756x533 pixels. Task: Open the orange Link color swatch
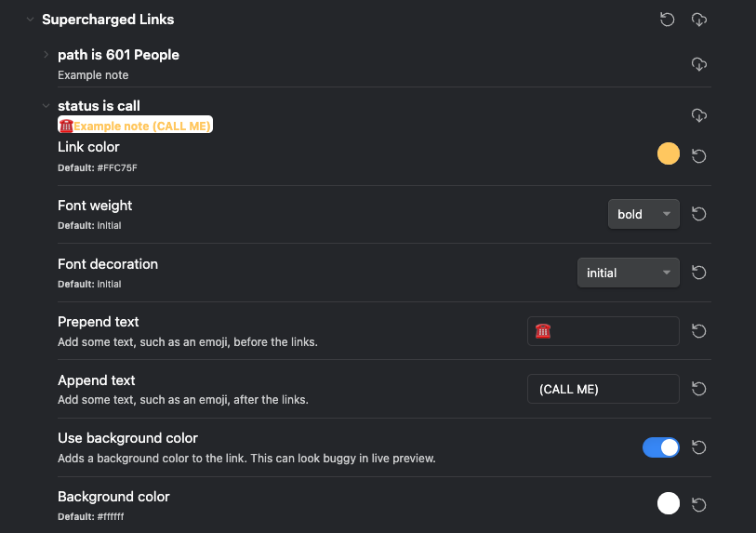click(668, 154)
